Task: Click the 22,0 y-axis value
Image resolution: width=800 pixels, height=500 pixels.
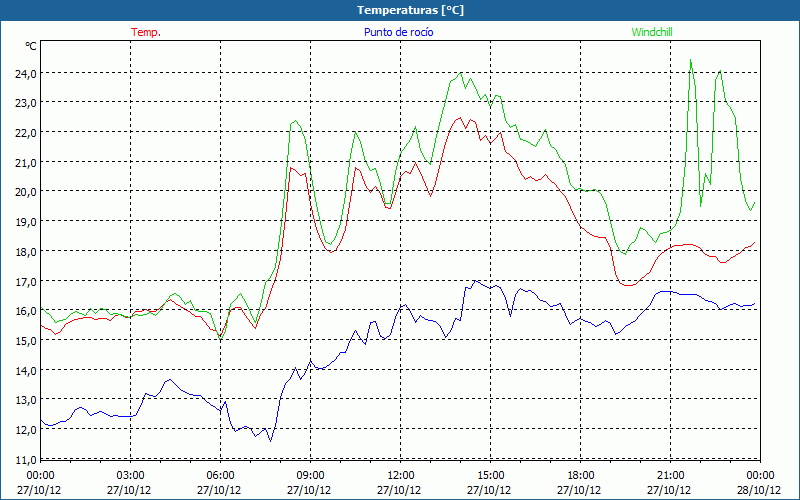Action: coord(26,132)
